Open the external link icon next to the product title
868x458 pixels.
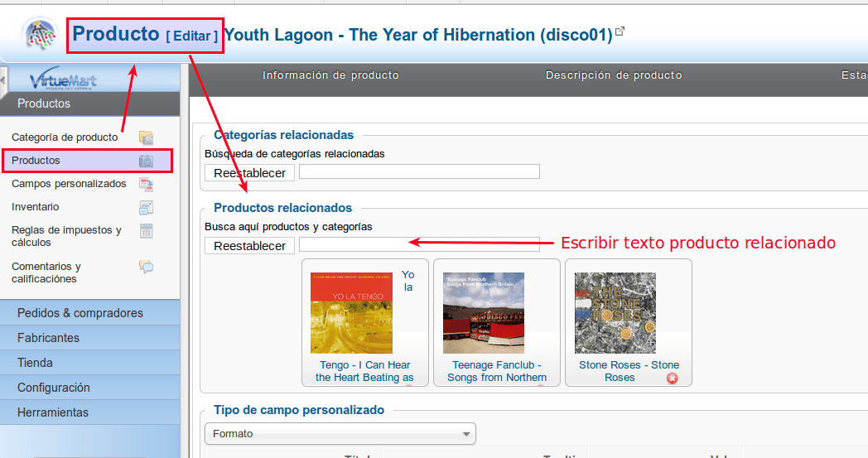[620, 31]
